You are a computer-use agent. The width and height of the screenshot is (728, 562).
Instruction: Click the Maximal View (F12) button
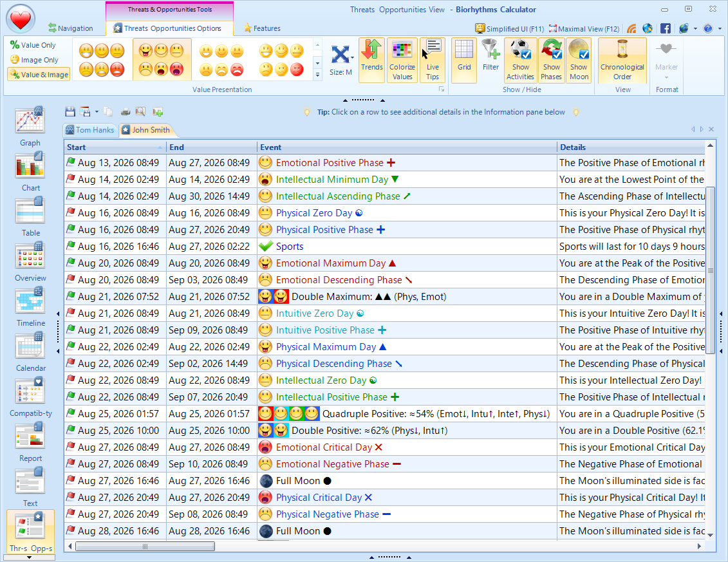[582, 28]
